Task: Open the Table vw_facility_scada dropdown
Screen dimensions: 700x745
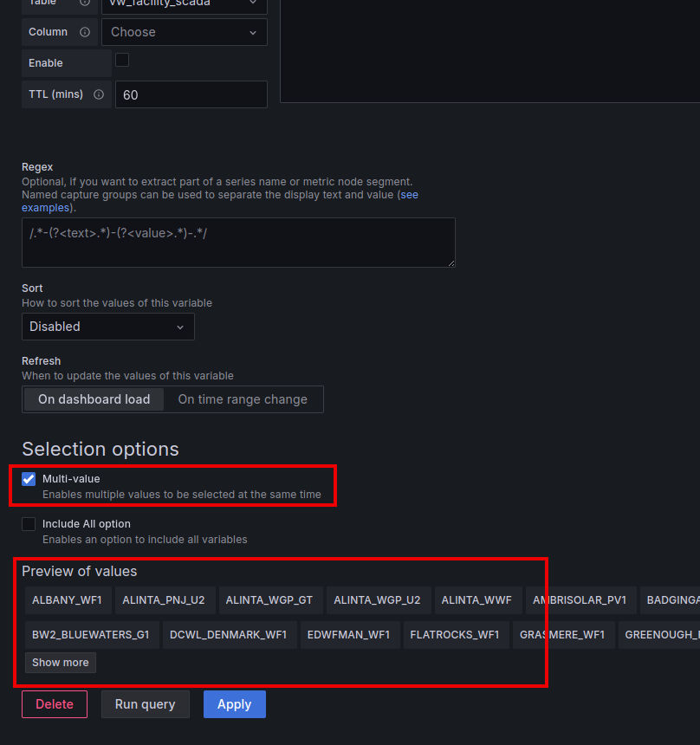Action: point(185,6)
